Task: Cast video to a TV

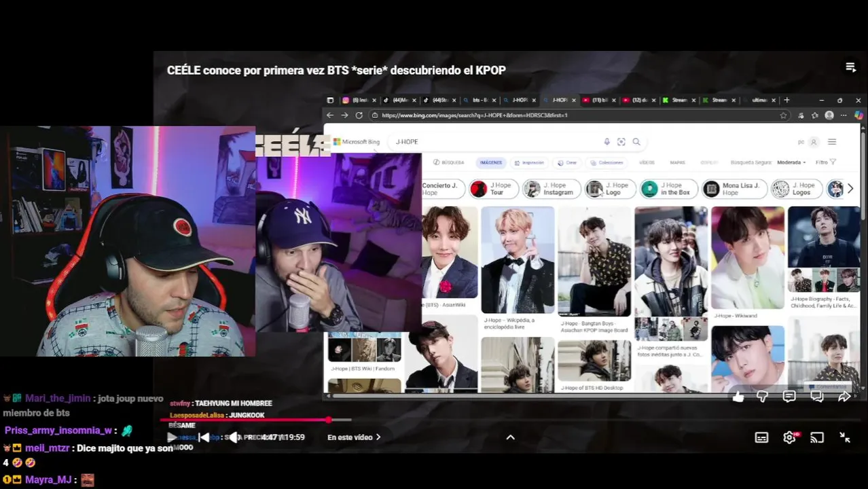Action: pyautogui.click(x=817, y=438)
